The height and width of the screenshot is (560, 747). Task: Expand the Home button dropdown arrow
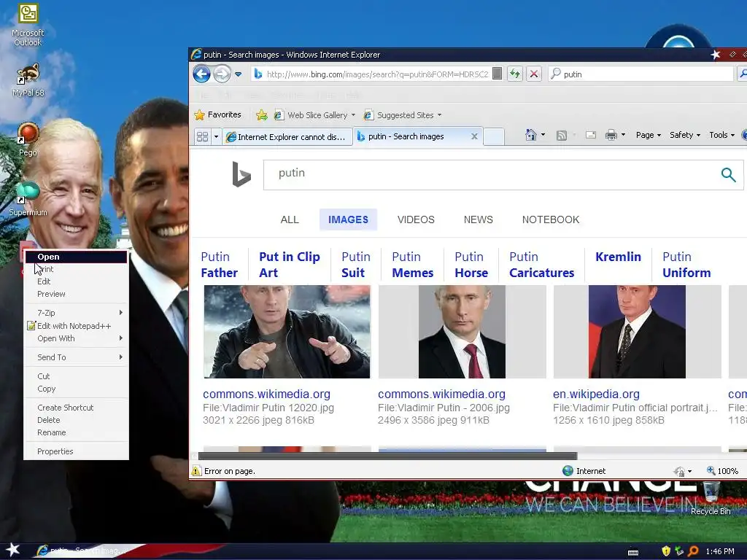click(x=543, y=135)
